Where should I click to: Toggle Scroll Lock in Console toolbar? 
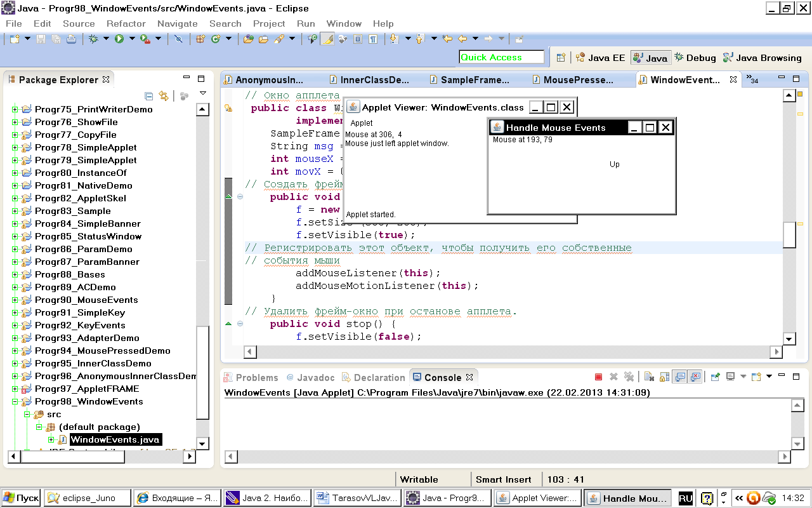coord(664,377)
